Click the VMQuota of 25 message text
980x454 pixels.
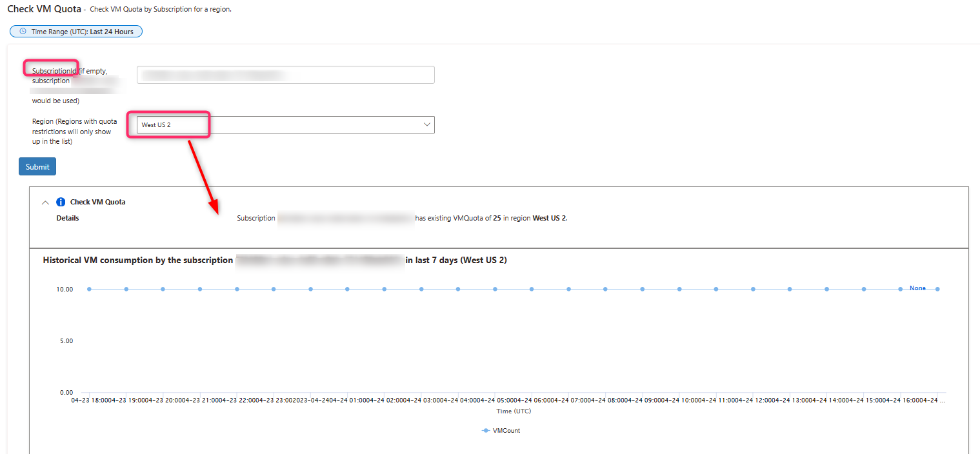point(402,218)
